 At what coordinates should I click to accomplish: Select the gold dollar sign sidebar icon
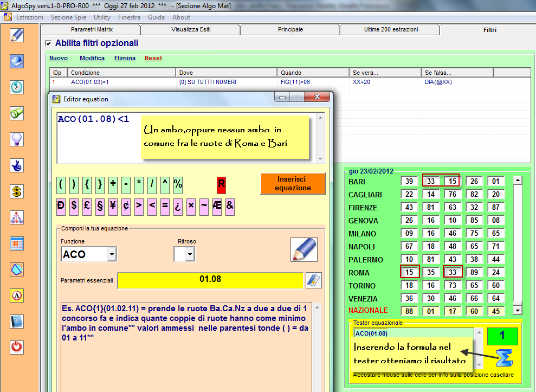coord(17,191)
